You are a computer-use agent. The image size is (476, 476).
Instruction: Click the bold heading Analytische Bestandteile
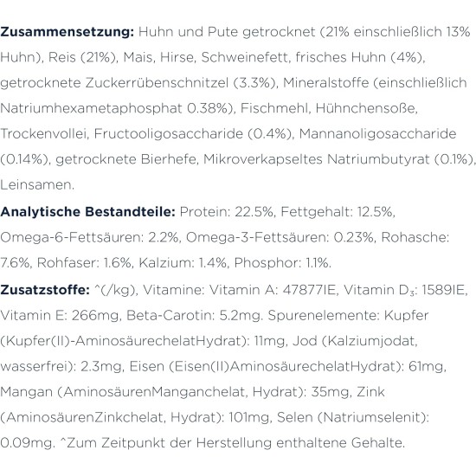(x=87, y=211)
